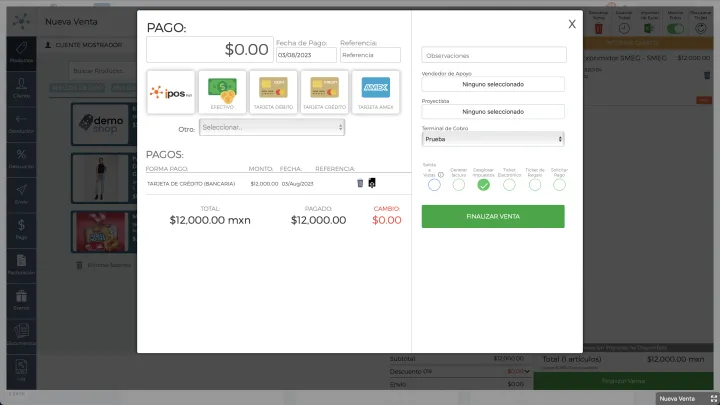Enable the Ticket de Regalo option

(x=534, y=184)
